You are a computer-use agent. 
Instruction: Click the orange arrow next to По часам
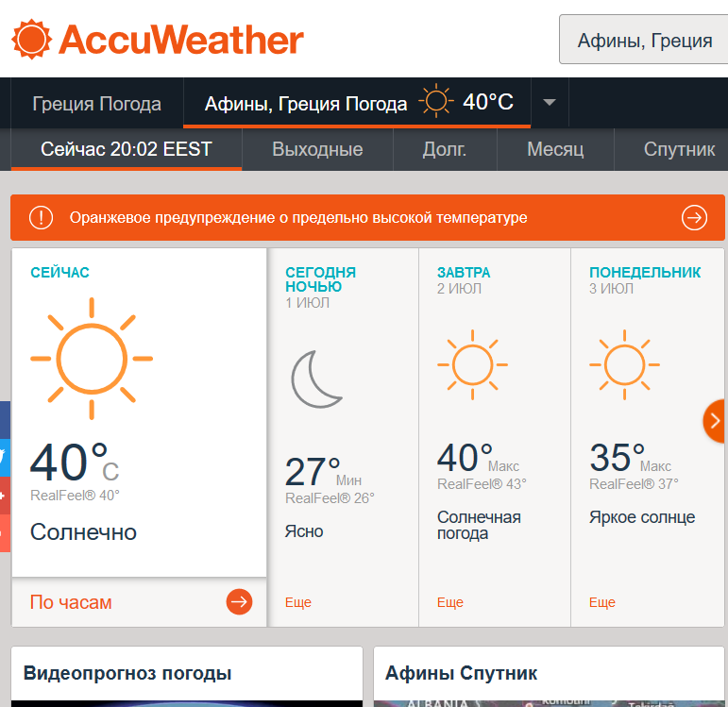[239, 602]
